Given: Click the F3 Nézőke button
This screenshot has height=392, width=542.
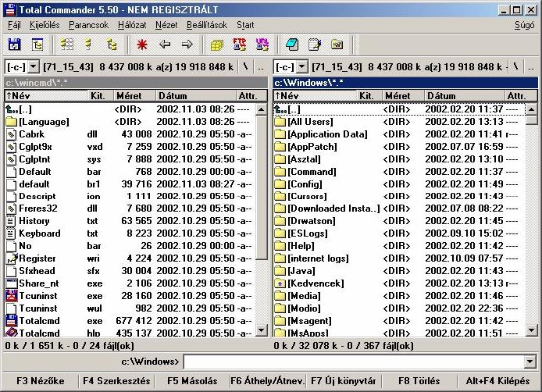Looking at the screenshot, I should coord(40,381).
